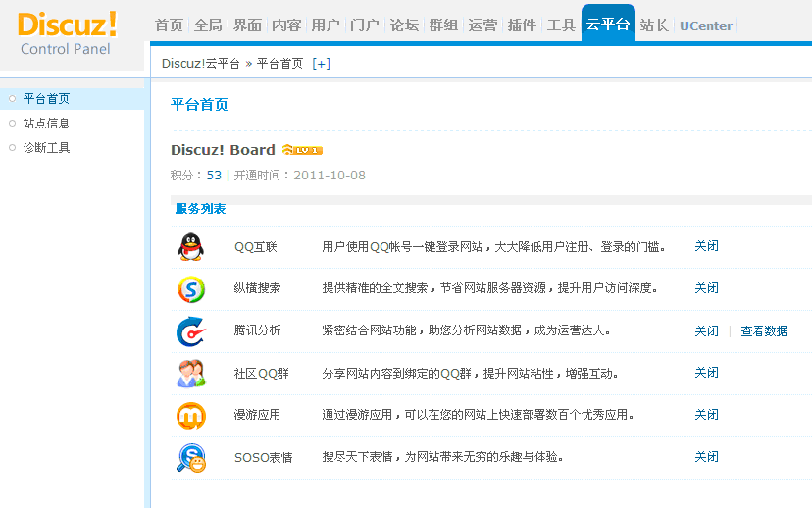The image size is (812, 508).
Task: Click the Discuz! Control Panel logo
Action: [67, 33]
